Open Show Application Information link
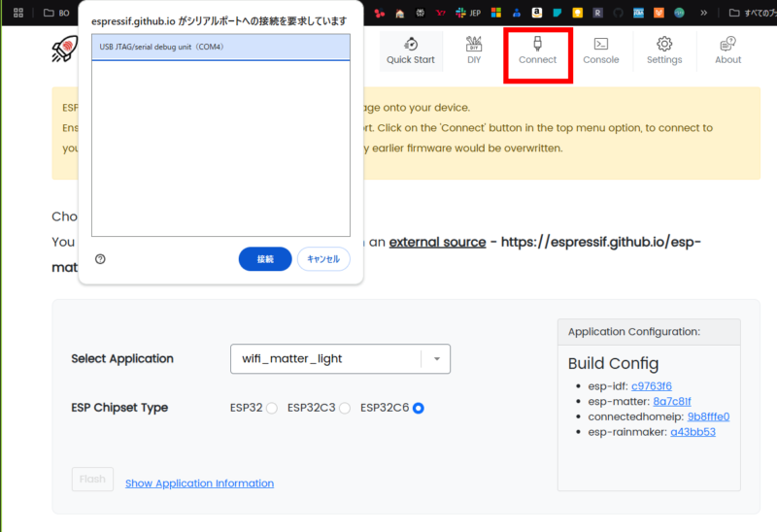The image size is (777, 532). coord(199,483)
